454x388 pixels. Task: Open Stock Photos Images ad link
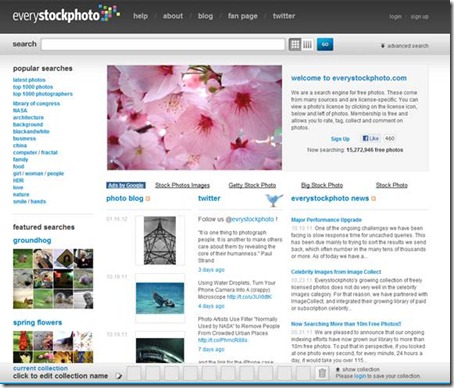pyautogui.click(x=182, y=185)
